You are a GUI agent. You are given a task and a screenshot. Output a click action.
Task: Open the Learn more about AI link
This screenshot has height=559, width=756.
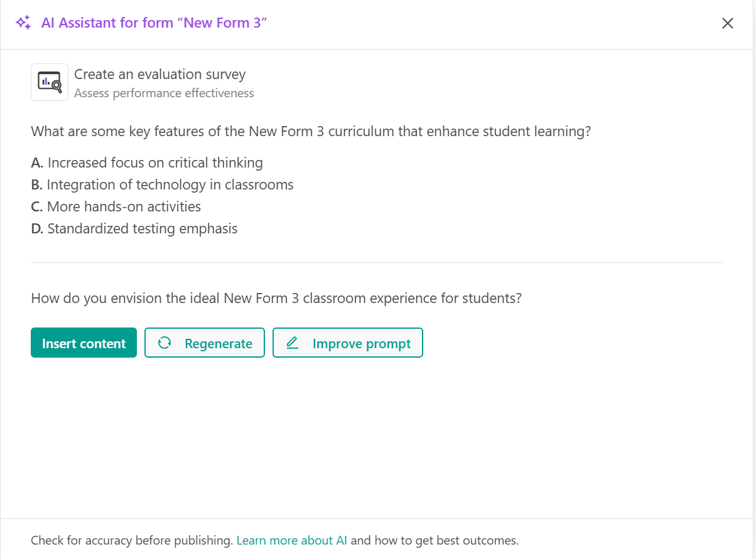[x=291, y=540]
